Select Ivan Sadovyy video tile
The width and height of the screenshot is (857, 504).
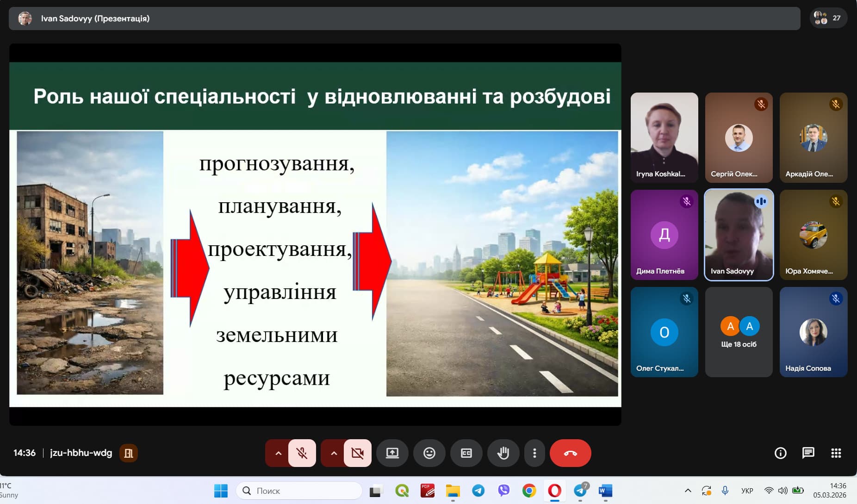739,235
